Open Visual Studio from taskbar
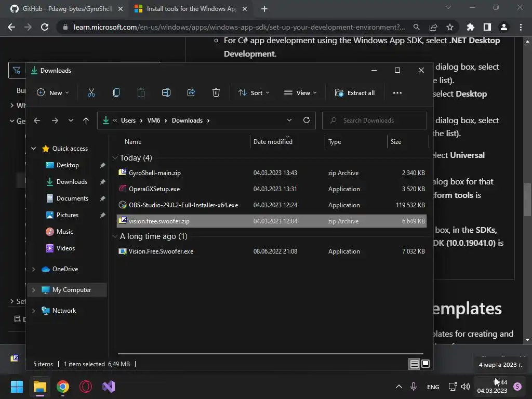This screenshot has width=532, height=399. (109, 387)
